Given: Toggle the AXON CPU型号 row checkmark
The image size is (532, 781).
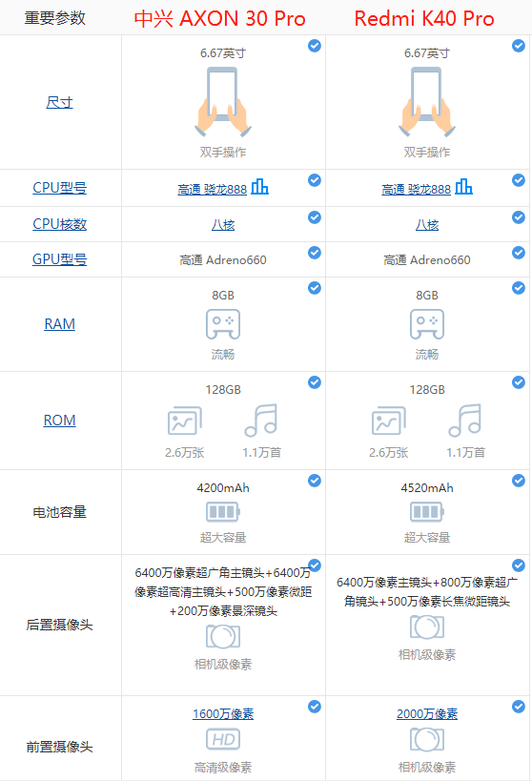Looking at the screenshot, I should tap(315, 180).
